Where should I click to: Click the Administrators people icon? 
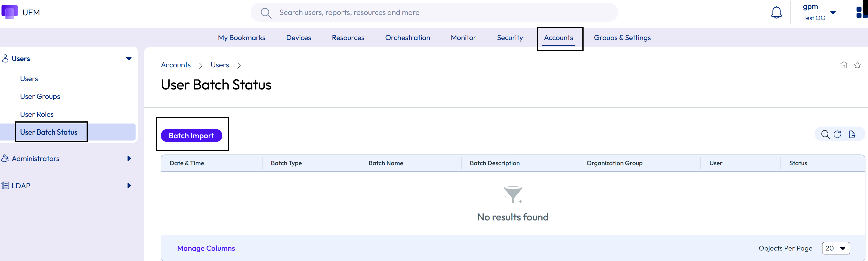(5, 158)
